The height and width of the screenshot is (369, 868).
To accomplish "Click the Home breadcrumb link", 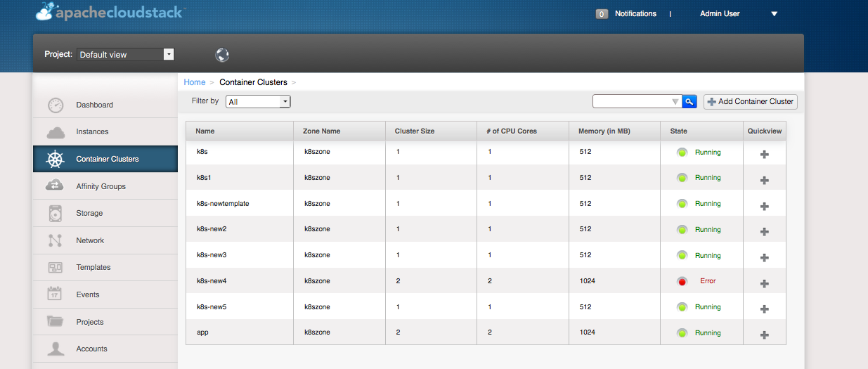I will click(195, 82).
